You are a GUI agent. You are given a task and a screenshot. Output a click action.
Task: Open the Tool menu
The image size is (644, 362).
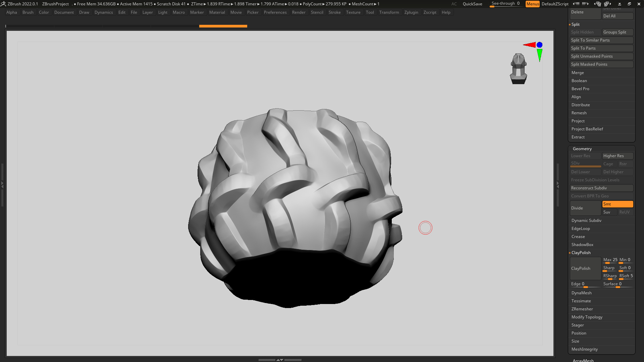[370, 12]
